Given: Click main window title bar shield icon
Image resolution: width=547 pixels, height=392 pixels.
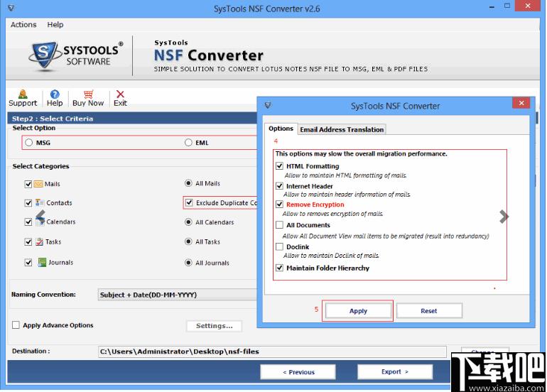Looking at the screenshot, I should tap(11, 7).
